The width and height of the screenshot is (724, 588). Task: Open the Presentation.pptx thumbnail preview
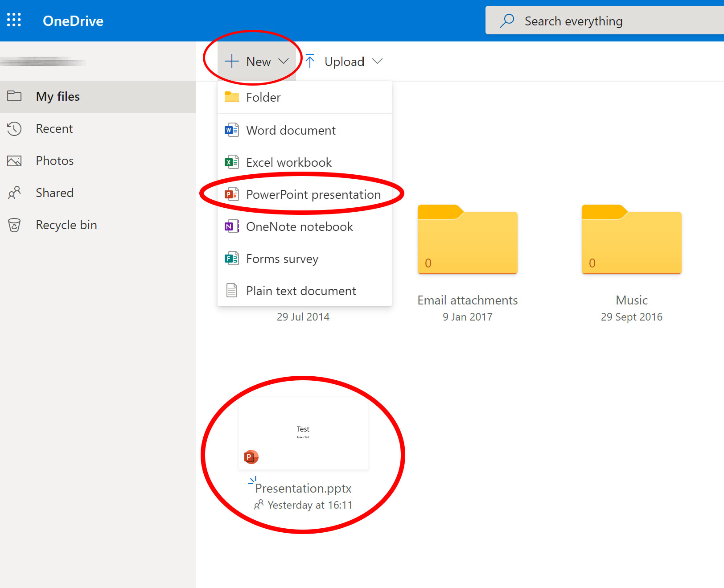click(303, 433)
